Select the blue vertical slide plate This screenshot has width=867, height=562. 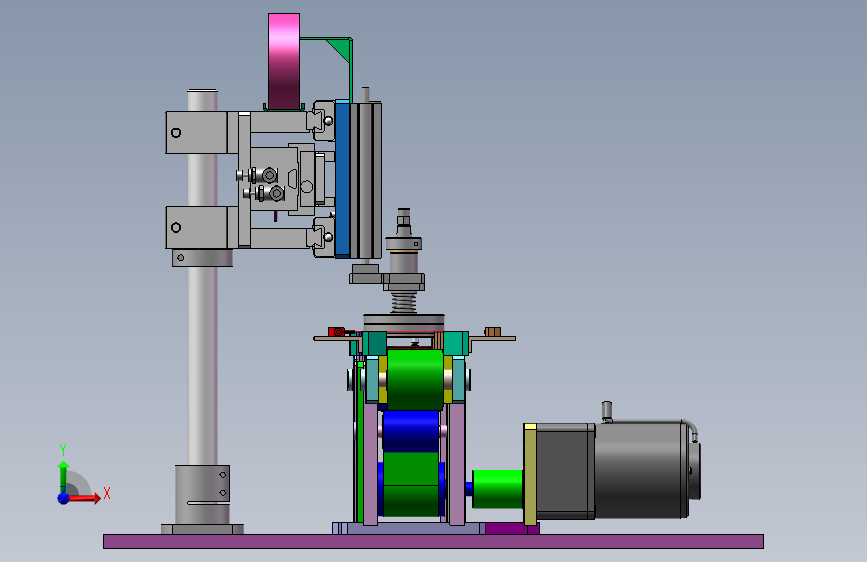point(342,180)
